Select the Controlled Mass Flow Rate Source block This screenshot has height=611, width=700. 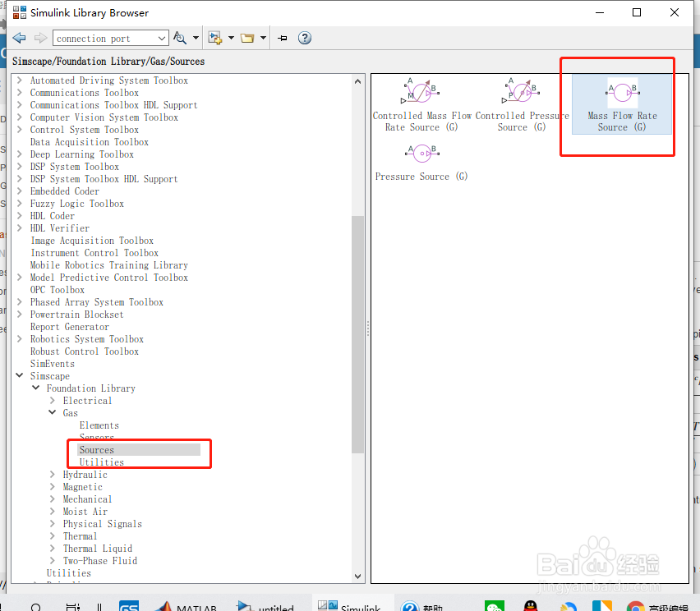point(421,105)
